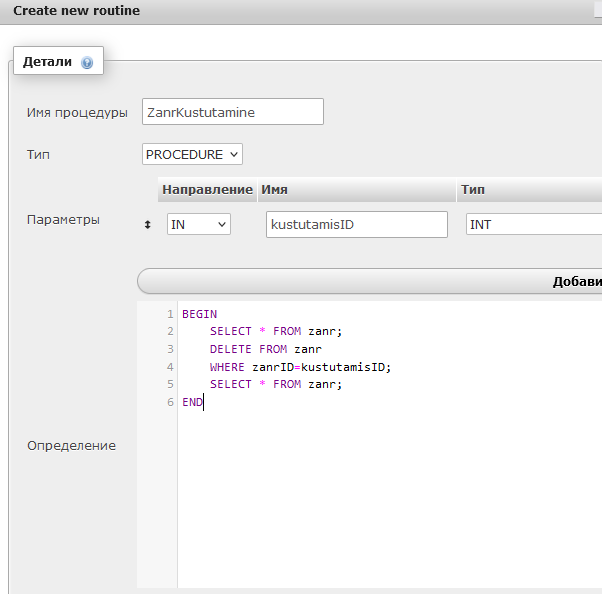Viewport: 602px width, 594px height.
Task: Click the Определение label
Action: 71,445
